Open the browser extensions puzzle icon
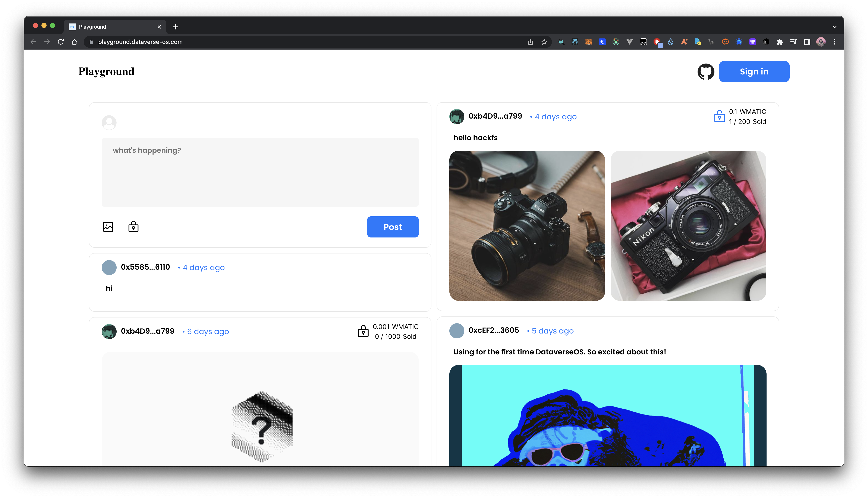The height and width of the screenshot is (498, 868). coord(780,42)
